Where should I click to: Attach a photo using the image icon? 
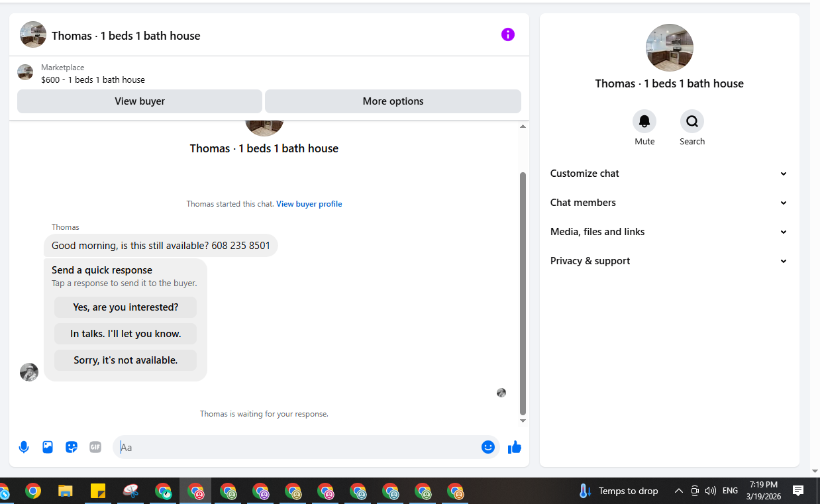coord(48,447)
